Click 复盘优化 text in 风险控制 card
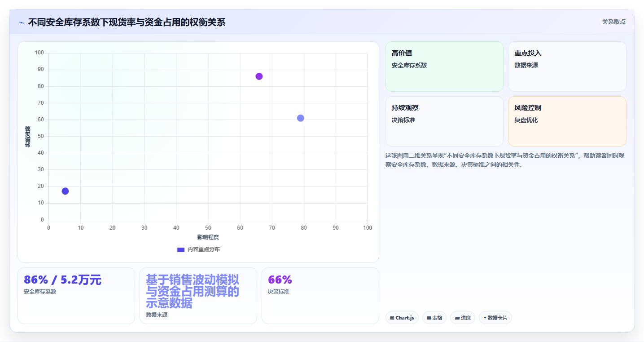 click(526, 120)
